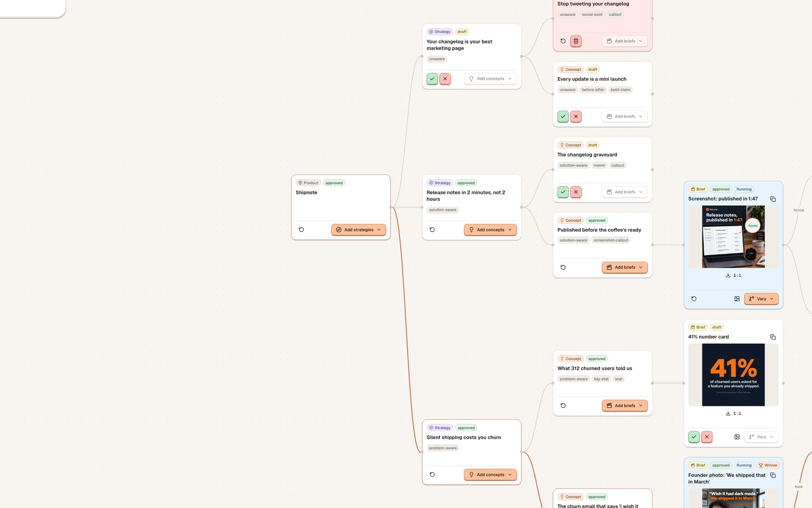Download 1:1 image of 'Screenshot: published in 1:47'
This screenshot has width=812, height=508.
733,276
